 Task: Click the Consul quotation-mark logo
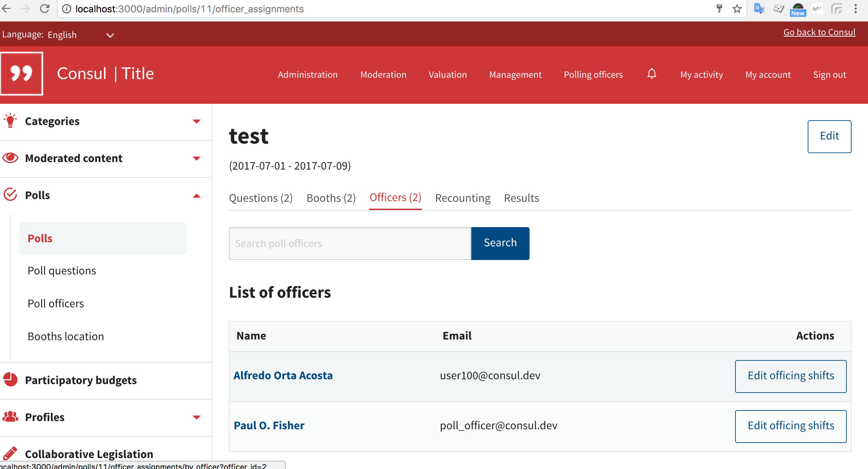pyautogui.click(x=22, y=73)
